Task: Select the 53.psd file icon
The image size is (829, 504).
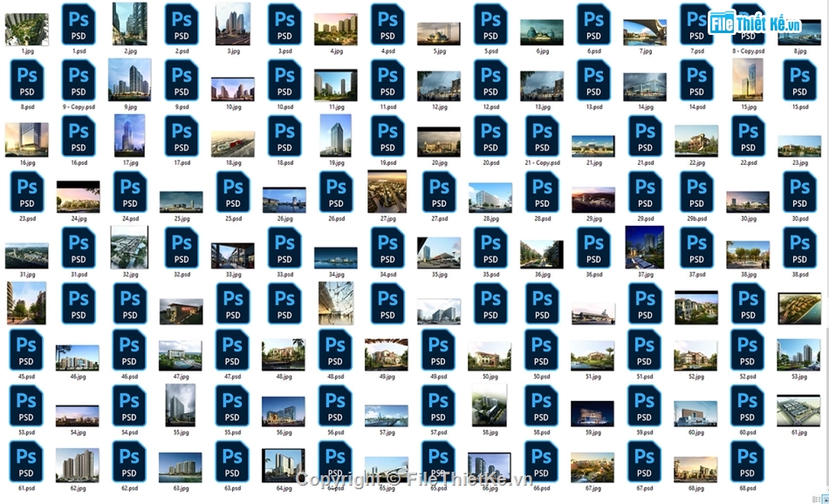Action: pos(26,405)
